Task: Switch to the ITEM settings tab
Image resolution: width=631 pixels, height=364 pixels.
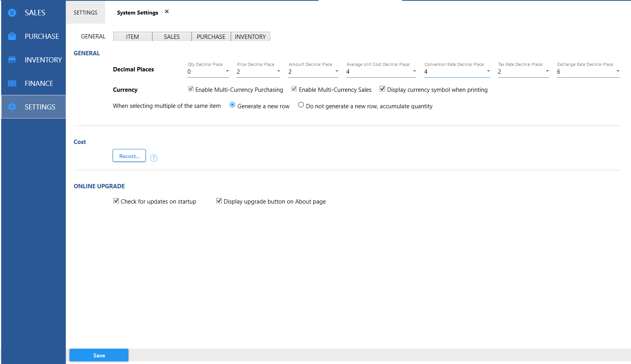Action: (133, 36)
